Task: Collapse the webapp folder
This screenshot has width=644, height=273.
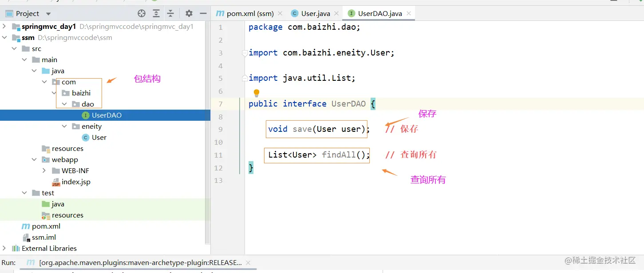Action: click(x=35, y=160)
